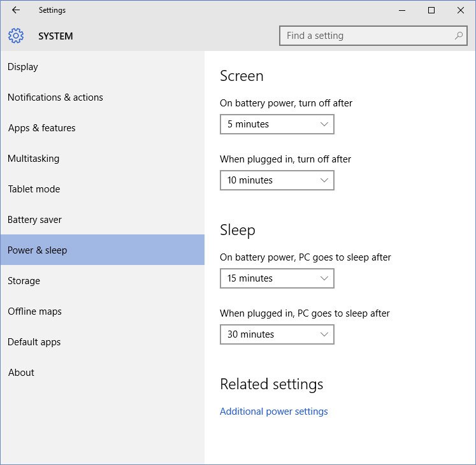Open plugged-in sleep dropdown showing 30 minutes
This screenshot has height=465, width=476.
(277, 334)
